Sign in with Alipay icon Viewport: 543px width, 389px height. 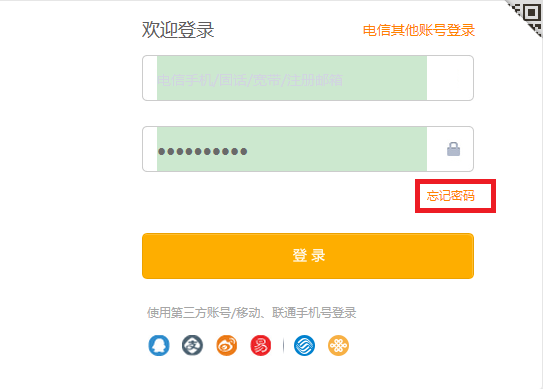(193, 345)
